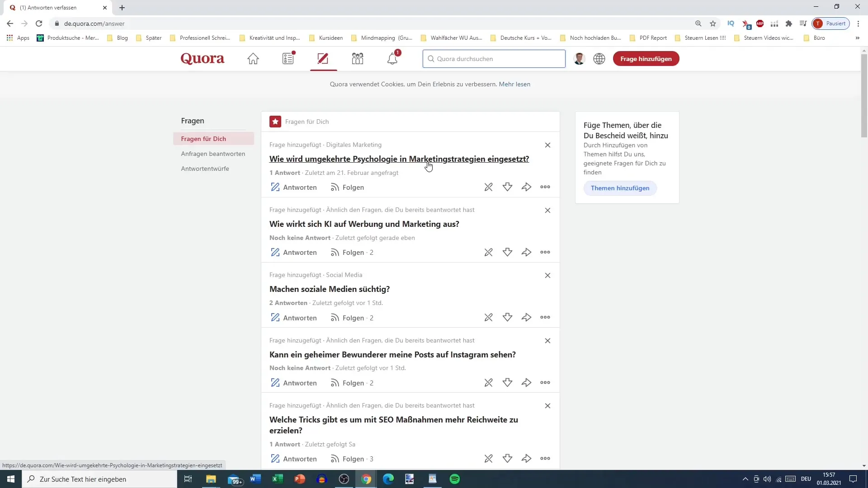868x488 pixels.
Task: Downvote the SEO Maßnahmen question
Action: coord(508,459)
